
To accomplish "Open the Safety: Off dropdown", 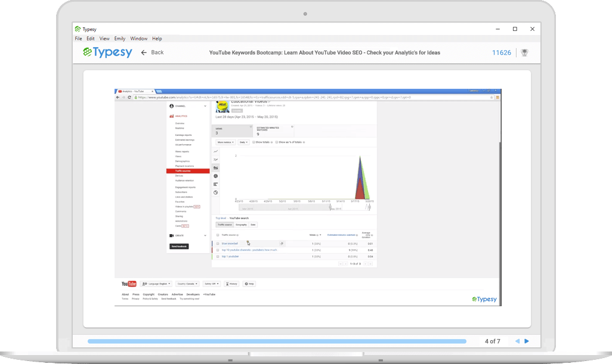I will (212, 284).
